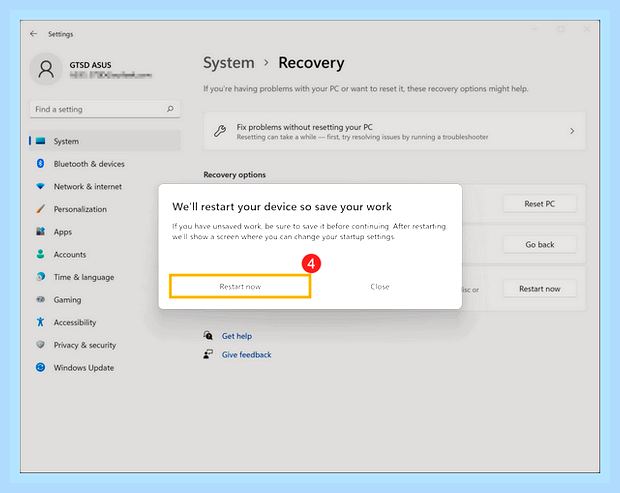This screenshot has height=493, width=620.
Task: Click the Bluetooth icon in sidebar
Action: click(40, 163)
